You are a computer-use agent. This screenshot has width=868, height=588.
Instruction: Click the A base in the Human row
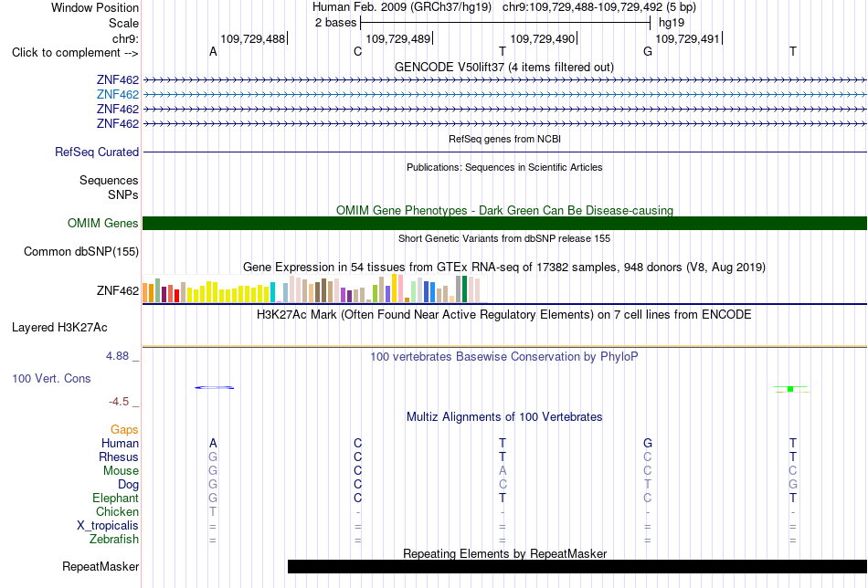(213, 444)
